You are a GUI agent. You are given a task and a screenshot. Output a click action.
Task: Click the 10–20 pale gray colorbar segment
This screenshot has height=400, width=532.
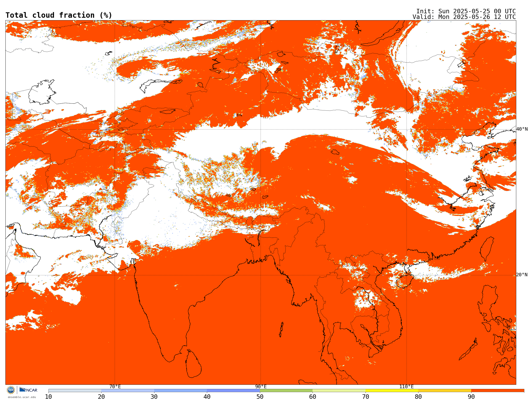pyautogui.click(x=75, y=391)
